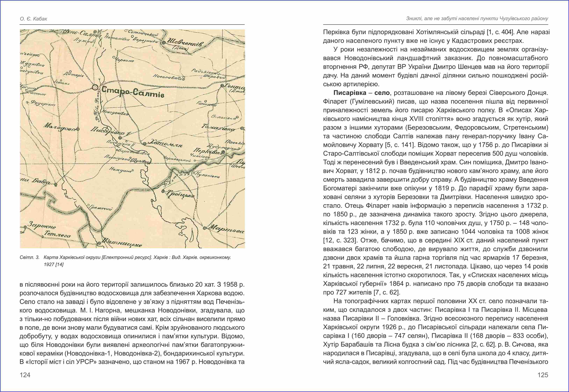The image size is (569, 392).
Task: Click the right-page running header title
Action: [477, 19]
